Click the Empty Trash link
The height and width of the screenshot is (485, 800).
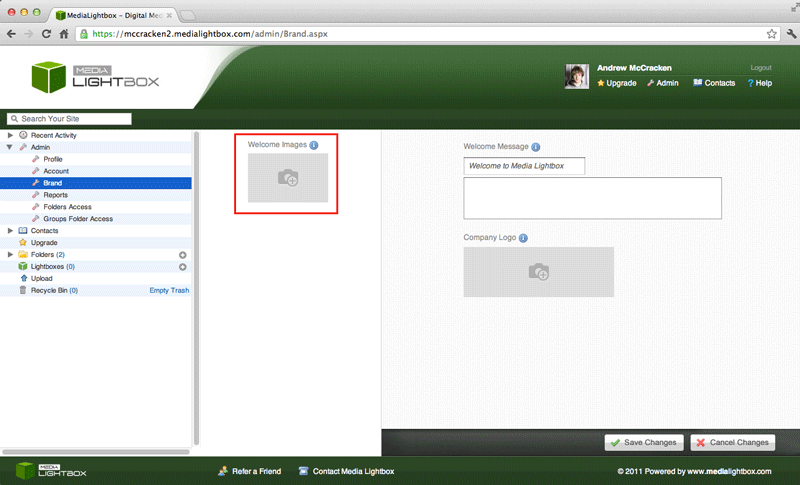[169, 290]
